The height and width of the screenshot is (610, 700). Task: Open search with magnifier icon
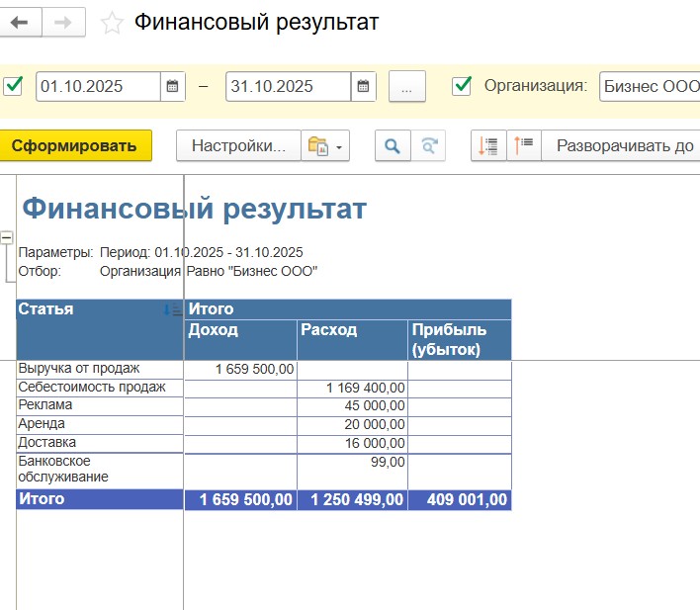(393, 145)
